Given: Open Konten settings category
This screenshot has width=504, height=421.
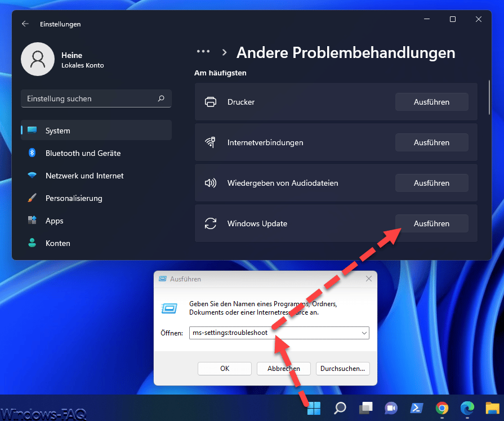Looking at the screenshot, I should pos(96,243).
